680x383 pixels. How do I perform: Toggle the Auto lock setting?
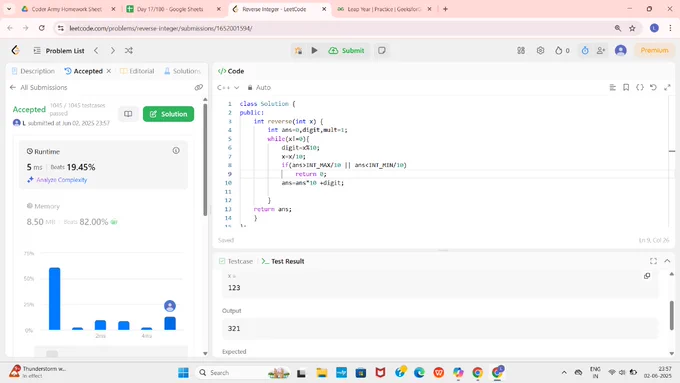[x=259, y=88]
